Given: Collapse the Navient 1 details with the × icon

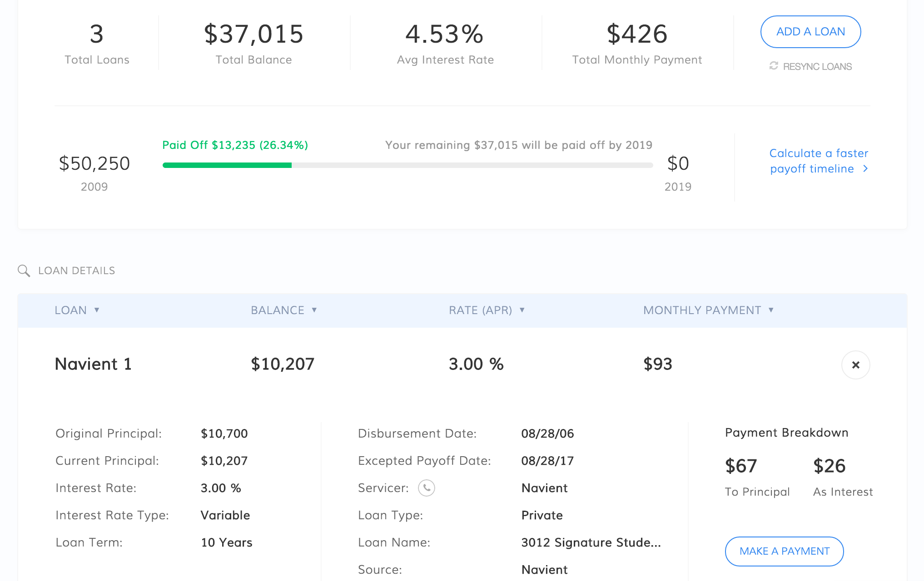Looking at the screenshot, I should coord(856,364).
